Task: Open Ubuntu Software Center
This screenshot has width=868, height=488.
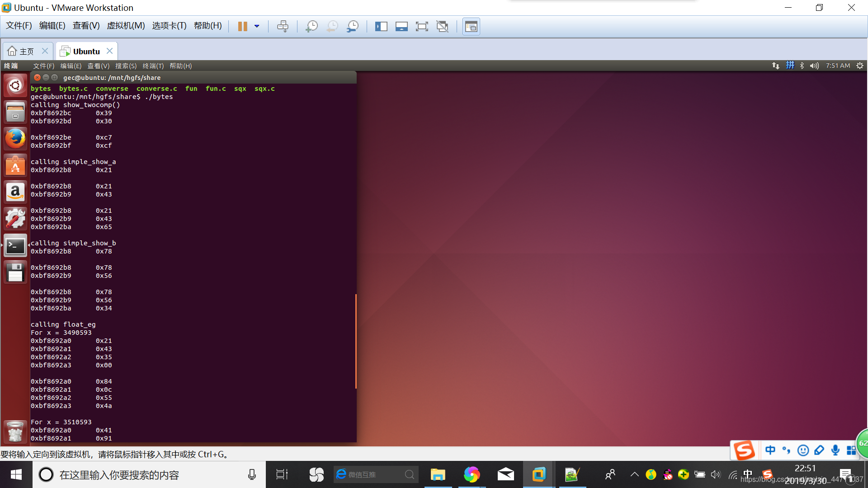Action: click(15, 165)
